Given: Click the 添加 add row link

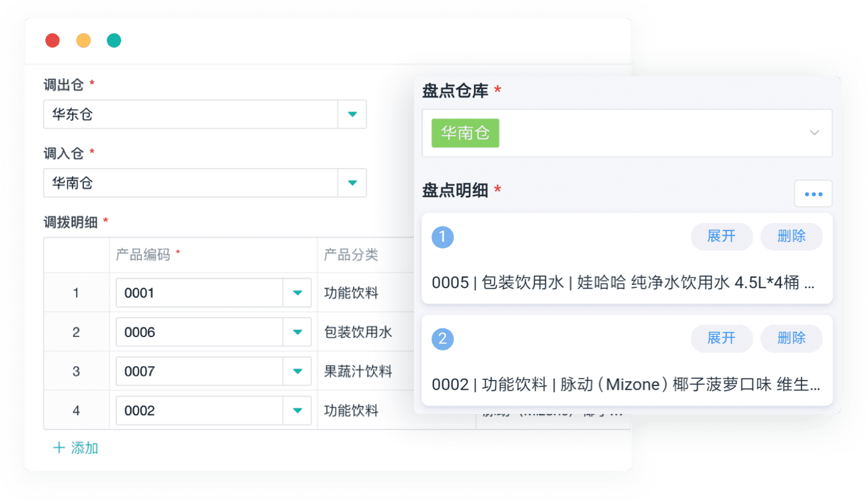Looking at the screenshot, I should coord(76,448).
